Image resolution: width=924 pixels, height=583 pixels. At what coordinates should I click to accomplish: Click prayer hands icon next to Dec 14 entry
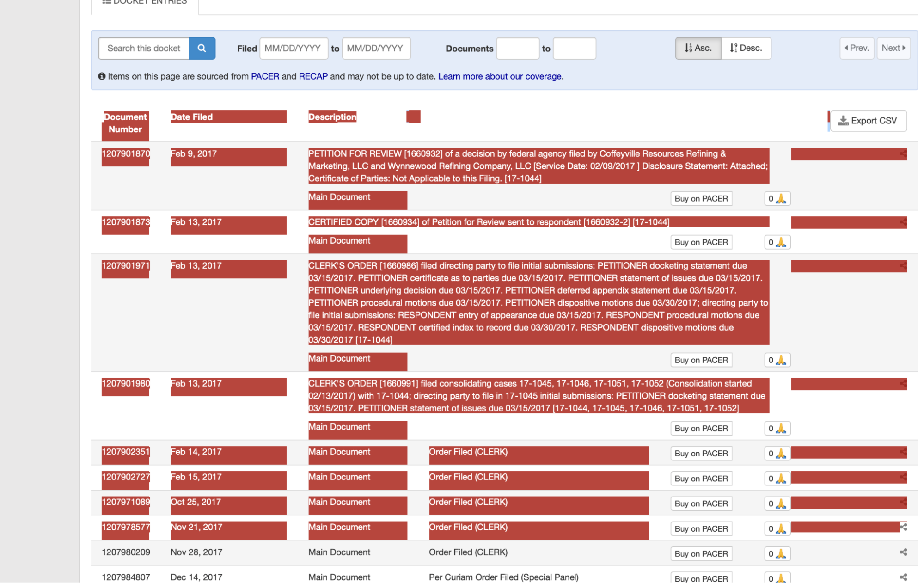pos(781,577)
